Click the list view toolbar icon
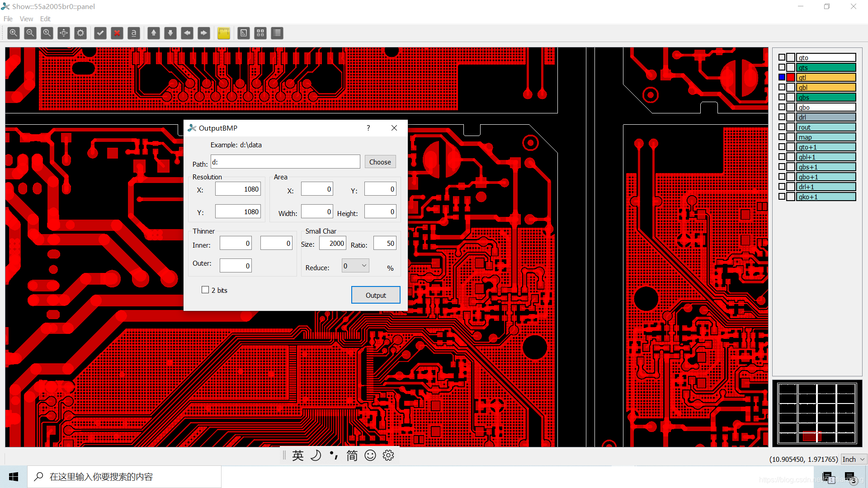Image resolution: width=868 pixels, height=488 pixels. [x=277, y=33]
